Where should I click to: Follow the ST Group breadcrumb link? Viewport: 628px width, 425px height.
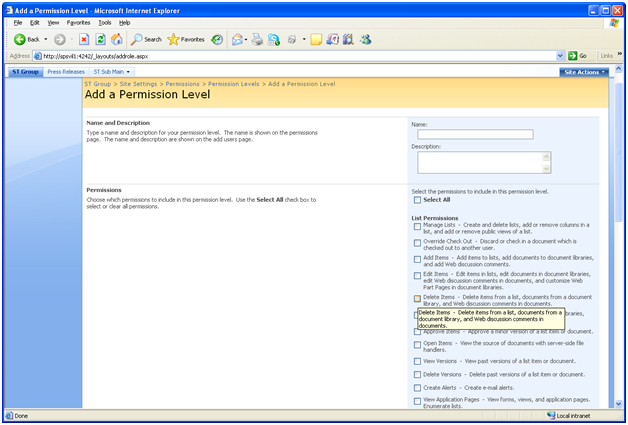click(98, 84)
